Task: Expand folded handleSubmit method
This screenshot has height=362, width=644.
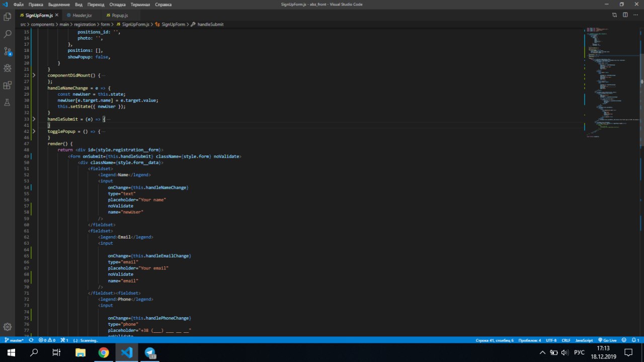Action: (x=34, y=119)
